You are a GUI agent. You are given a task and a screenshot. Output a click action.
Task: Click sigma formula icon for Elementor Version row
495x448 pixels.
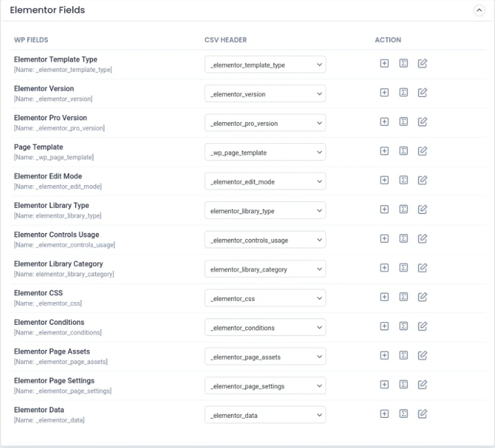[x=403, y=94]
